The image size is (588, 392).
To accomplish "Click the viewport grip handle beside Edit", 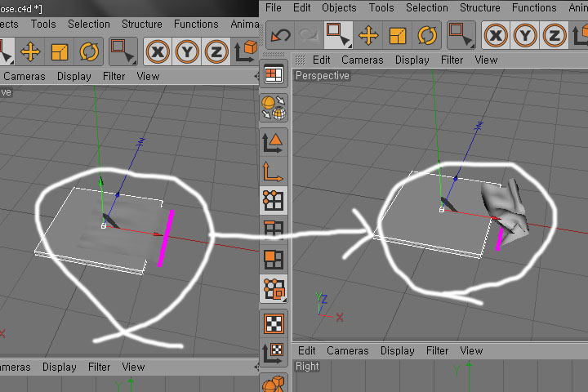I will coord(300,60).
